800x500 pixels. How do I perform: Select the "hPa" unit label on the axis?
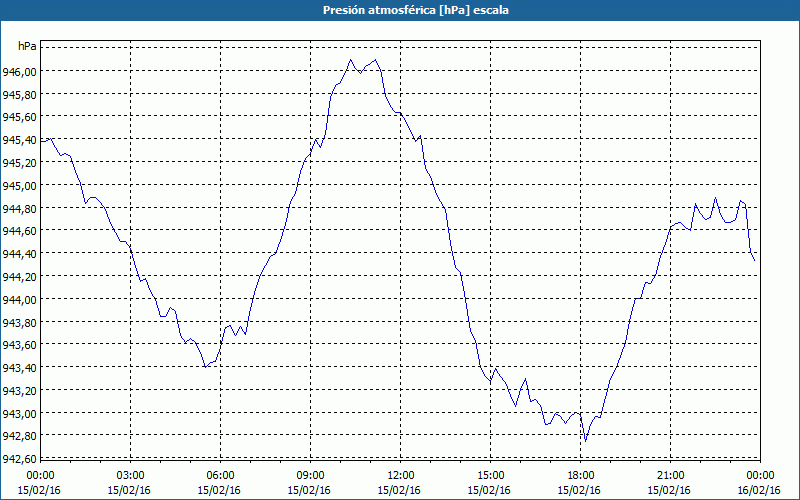(x=27, y=46)
